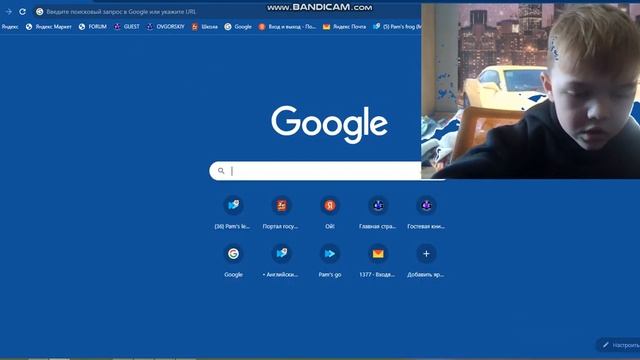Open the Яндекс bookmark
Viewport: 640px width, 360px height.
coord(10,27)
